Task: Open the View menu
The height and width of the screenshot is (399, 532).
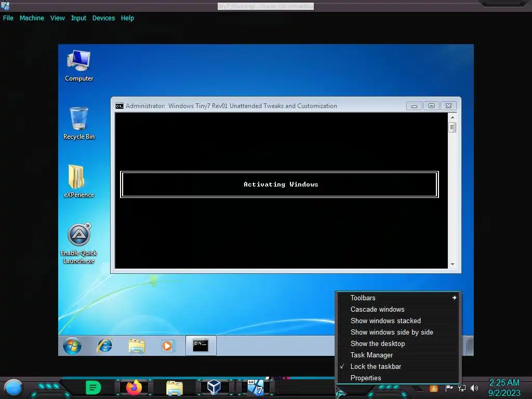Action: point(57,18)
